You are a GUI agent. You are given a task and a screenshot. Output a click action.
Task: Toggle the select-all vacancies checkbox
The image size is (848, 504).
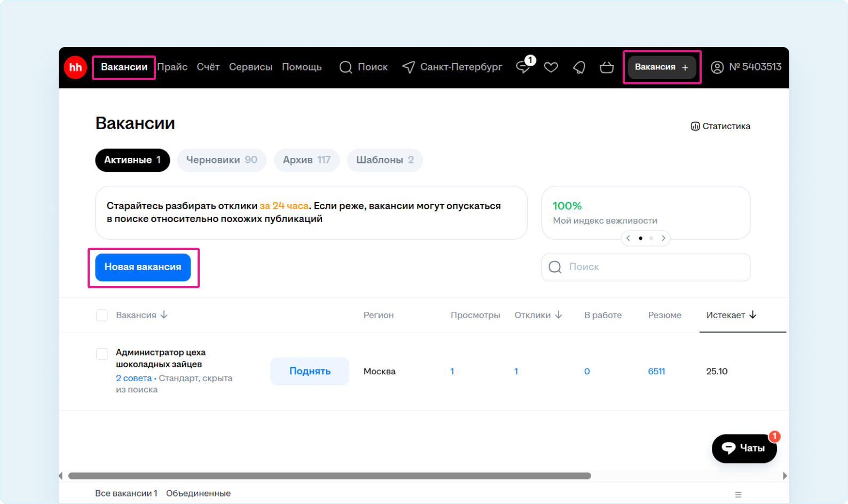pyautogui.click(x=102, y=315)
